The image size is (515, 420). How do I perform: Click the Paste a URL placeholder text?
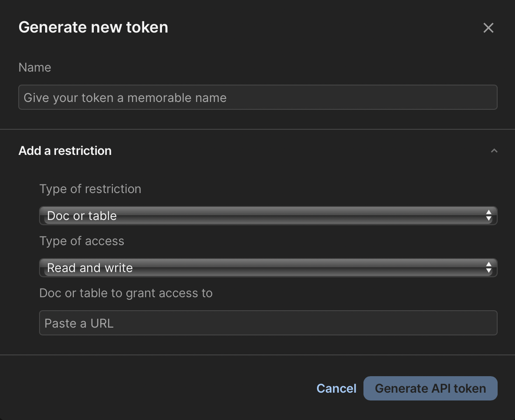pos(79,323)
